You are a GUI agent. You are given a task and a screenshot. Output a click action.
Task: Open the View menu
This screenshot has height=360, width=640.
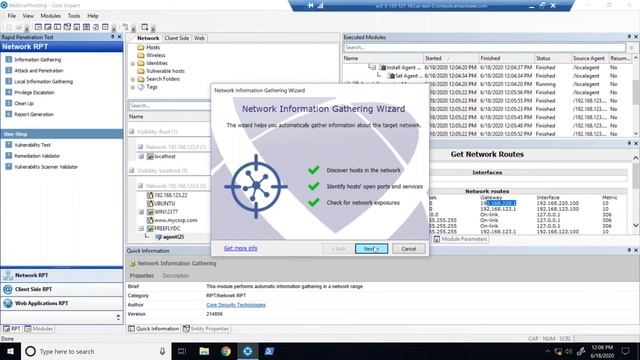(28, 16)
